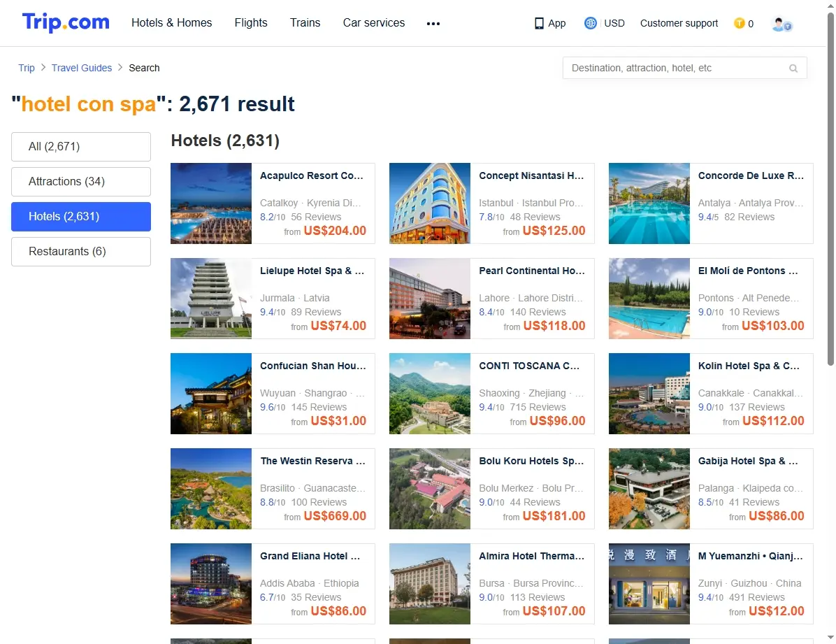Click the US$31.00 price
Image resolution: width=836 pixels, height=644 pixels.
pos(338,421)
